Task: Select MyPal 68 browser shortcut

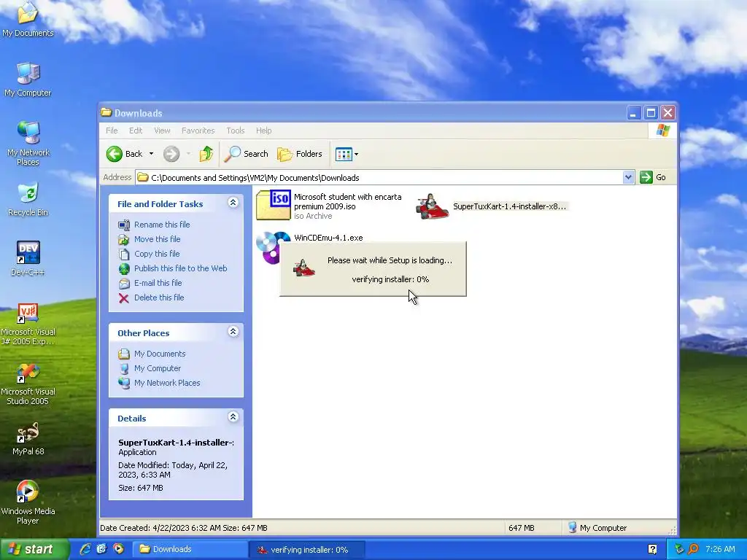Action: [28, 438]
